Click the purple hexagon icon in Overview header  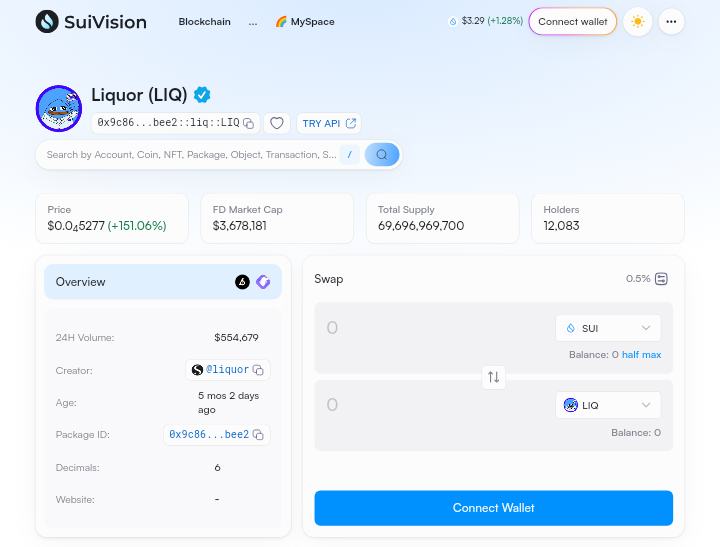[x=263, y=282]
